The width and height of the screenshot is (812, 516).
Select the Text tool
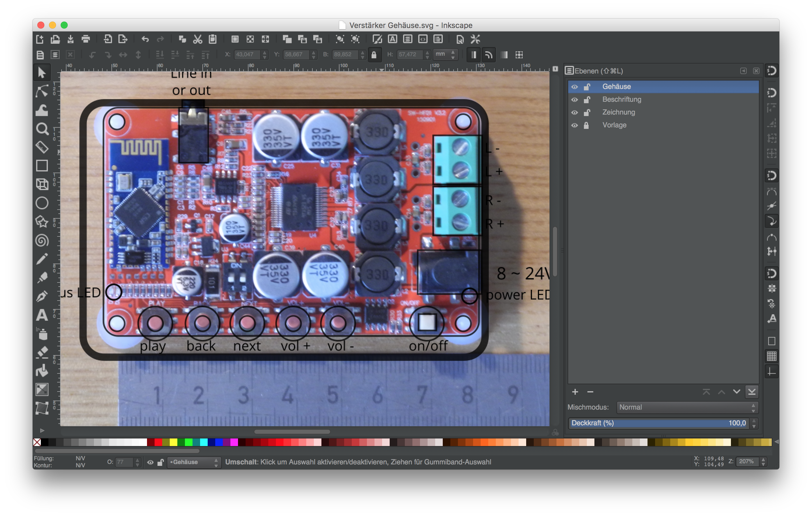tap(42, 315)
